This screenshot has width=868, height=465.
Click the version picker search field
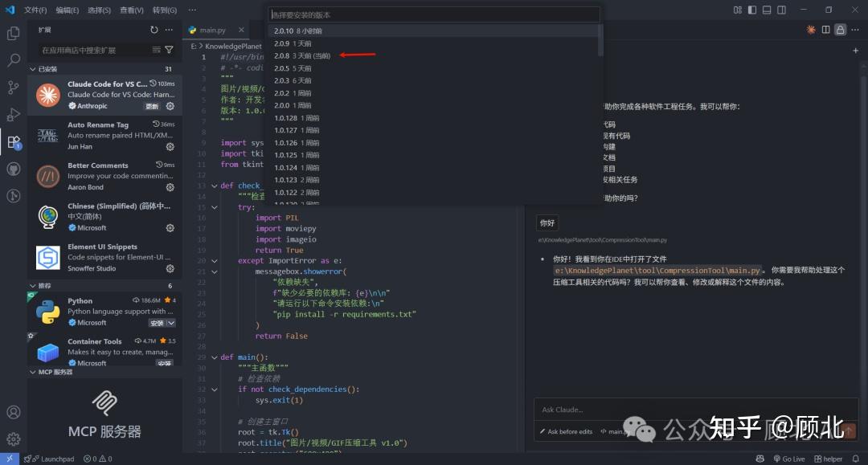(x=434, y=15)
